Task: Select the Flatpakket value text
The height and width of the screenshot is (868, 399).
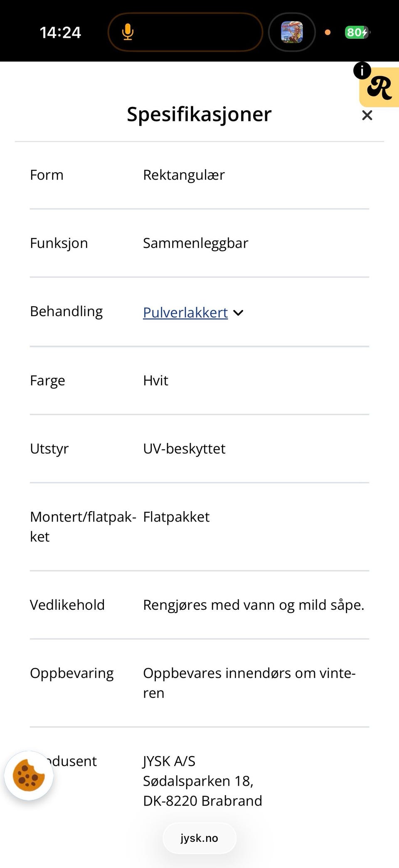Action: tap(176, 517)
